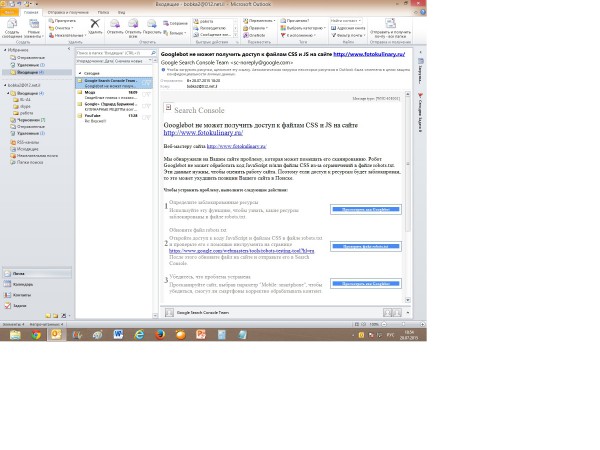Toggle flag on Google Search Console Team message
This screenshot has width=600, height=450.
pyautogui.click(x=146, y=83)
